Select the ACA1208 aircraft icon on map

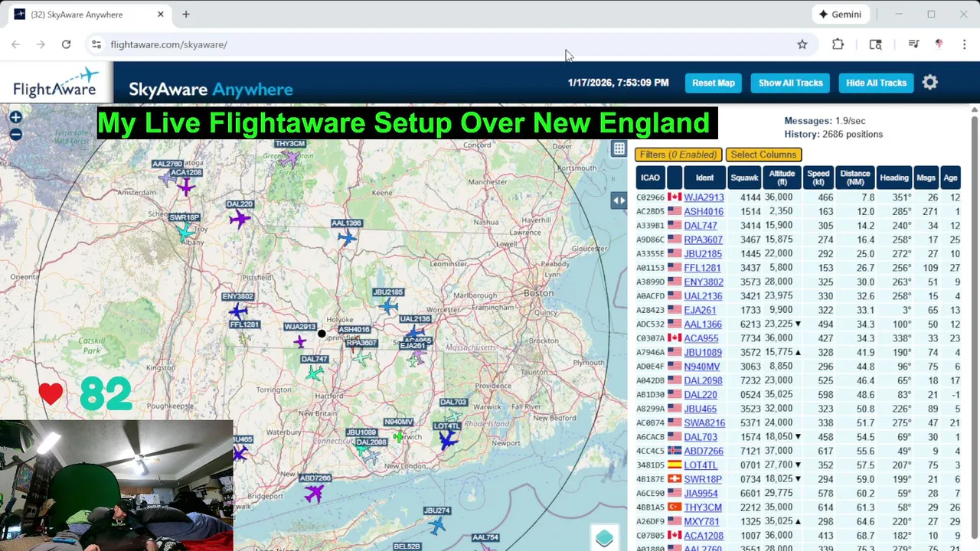pyautogui.click(x=186, y=187)
